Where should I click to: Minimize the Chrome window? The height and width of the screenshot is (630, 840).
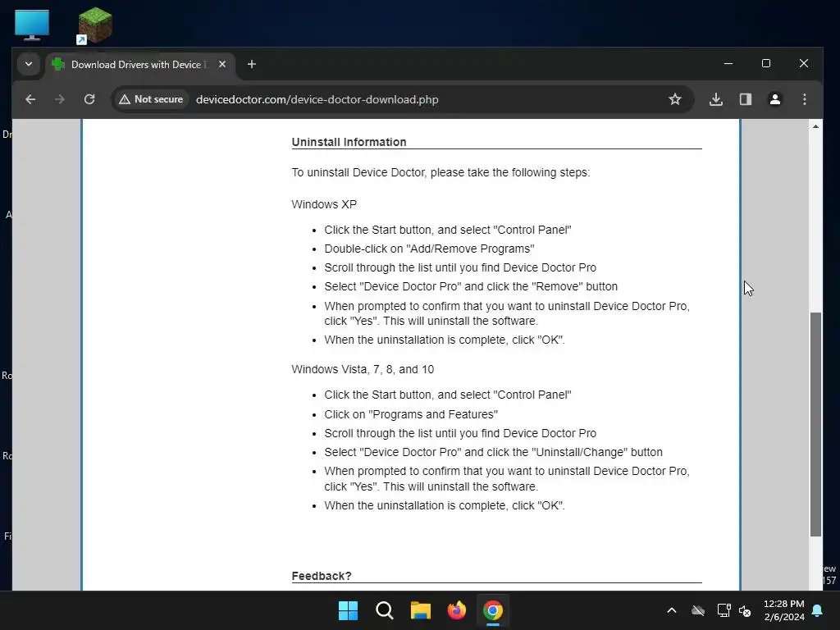tap(728, 63)
